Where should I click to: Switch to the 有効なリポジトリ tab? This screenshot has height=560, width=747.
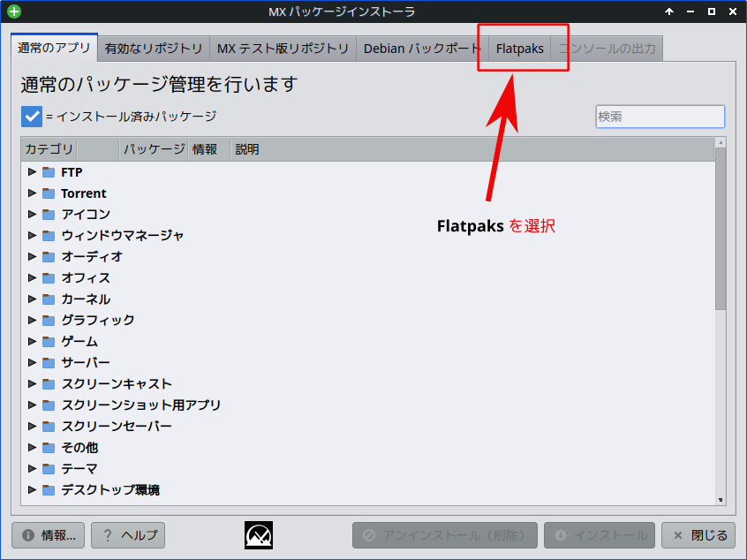tap(154, 49)
